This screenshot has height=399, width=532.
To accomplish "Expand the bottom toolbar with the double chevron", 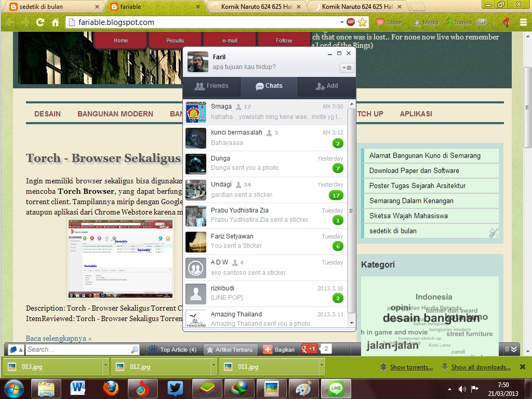I will [513, 349].
